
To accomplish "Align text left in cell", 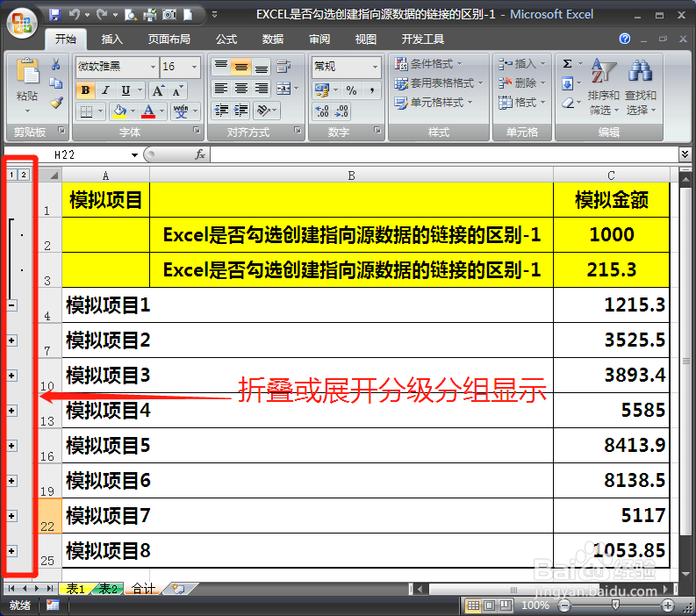I will point(220,89).
